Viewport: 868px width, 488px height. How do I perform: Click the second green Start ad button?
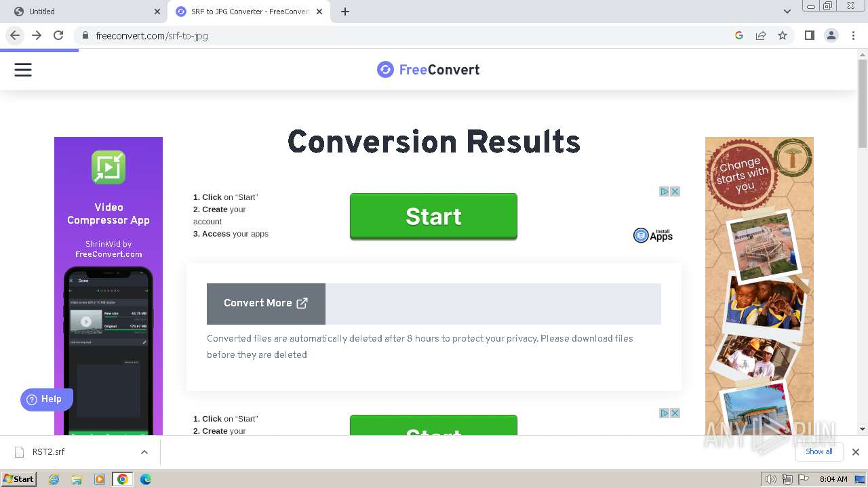tap(433, 425)
